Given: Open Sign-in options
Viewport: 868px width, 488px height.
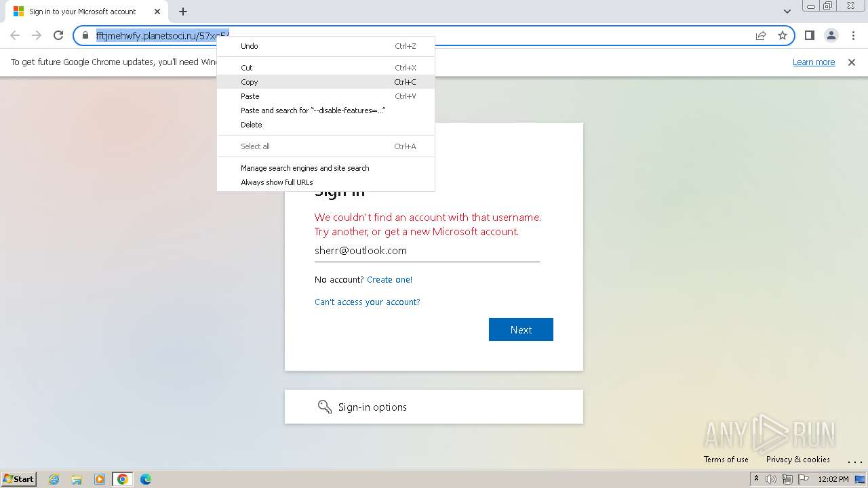Looking at the screenshot, I should pyautogui.click(x=434, y=407).
